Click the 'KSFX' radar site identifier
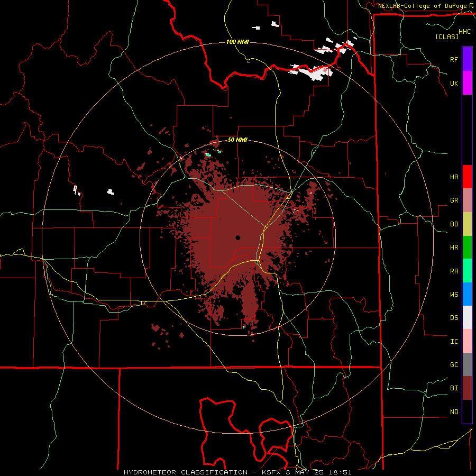This screenshot has height=476, width=476. pos(271,472)
